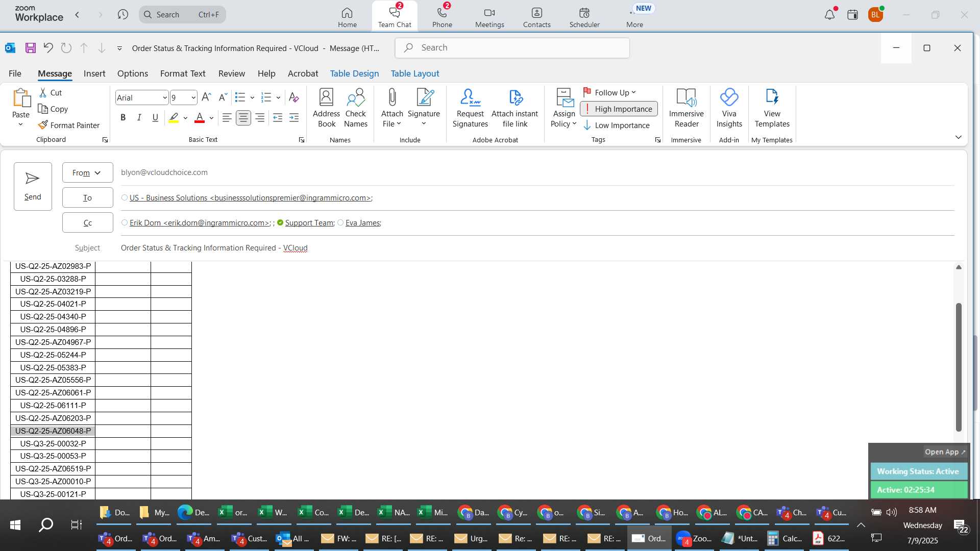Toggle Bold formatting
Image resolution: width=980 pixels, height=551 pixels.
[123, 118]
